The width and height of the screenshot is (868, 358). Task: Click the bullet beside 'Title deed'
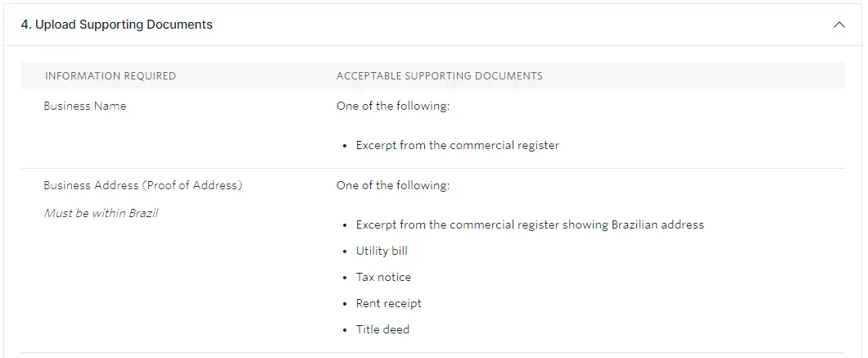[x=346, y=330]
